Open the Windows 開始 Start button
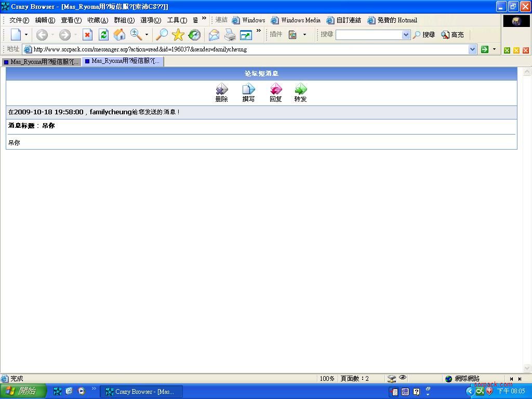 22,391
